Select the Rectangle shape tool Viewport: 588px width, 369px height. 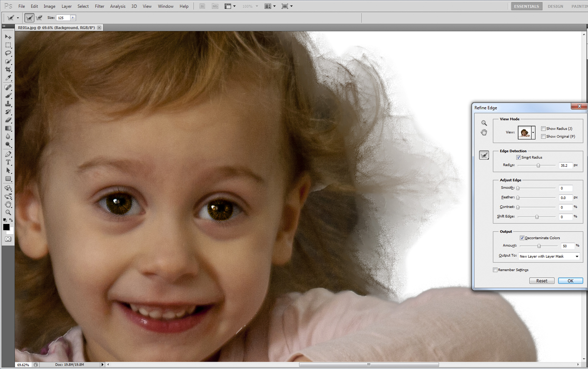[x=8, y=179]
